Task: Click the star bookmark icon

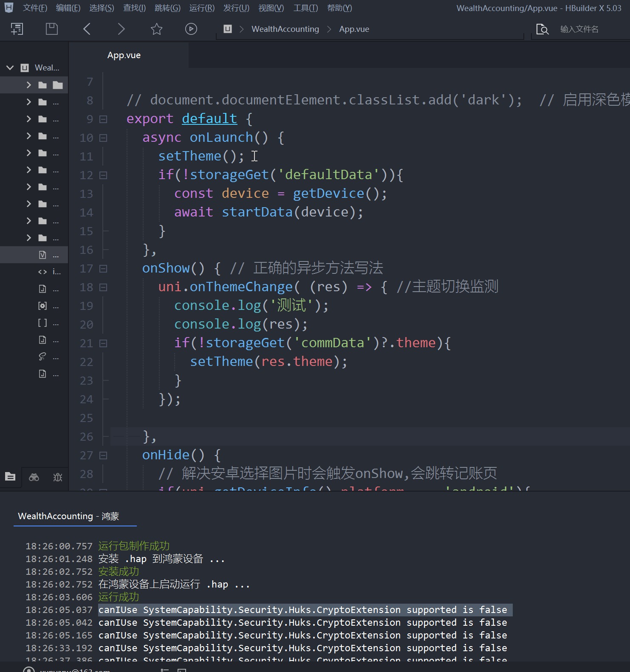Action: [156, 29]
